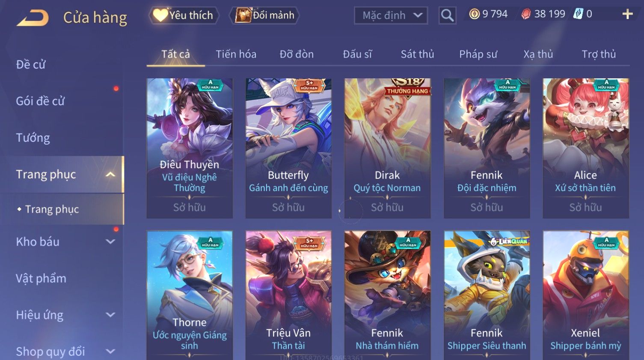Click the plus icon to add currency

pyautogui.click(x=627, y=14)
